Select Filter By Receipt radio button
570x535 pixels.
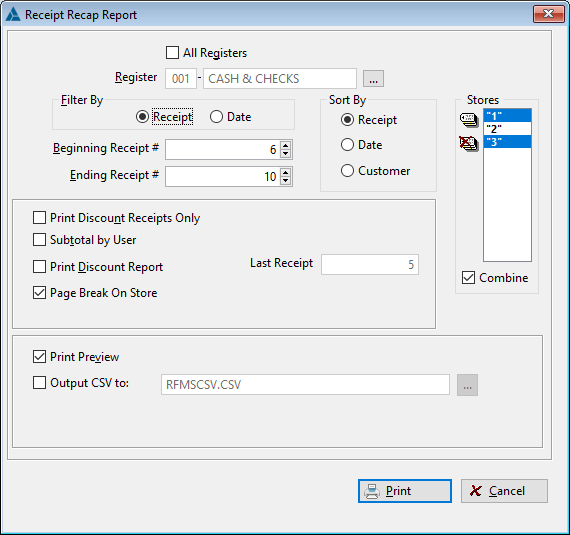142,117
